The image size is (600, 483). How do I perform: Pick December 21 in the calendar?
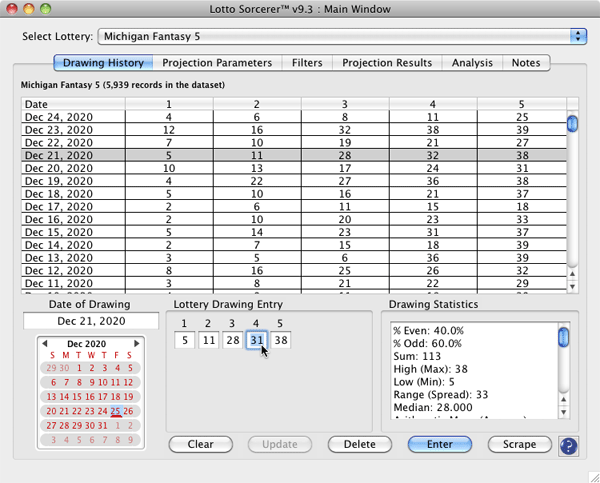coord(64,411)
